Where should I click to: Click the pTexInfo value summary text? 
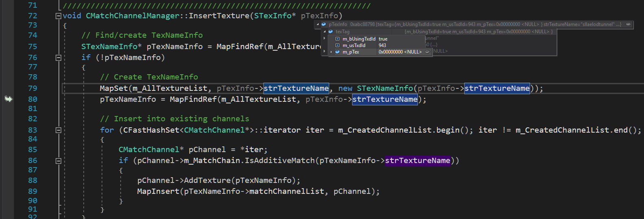pyautogui.click(x=486, y=24)
